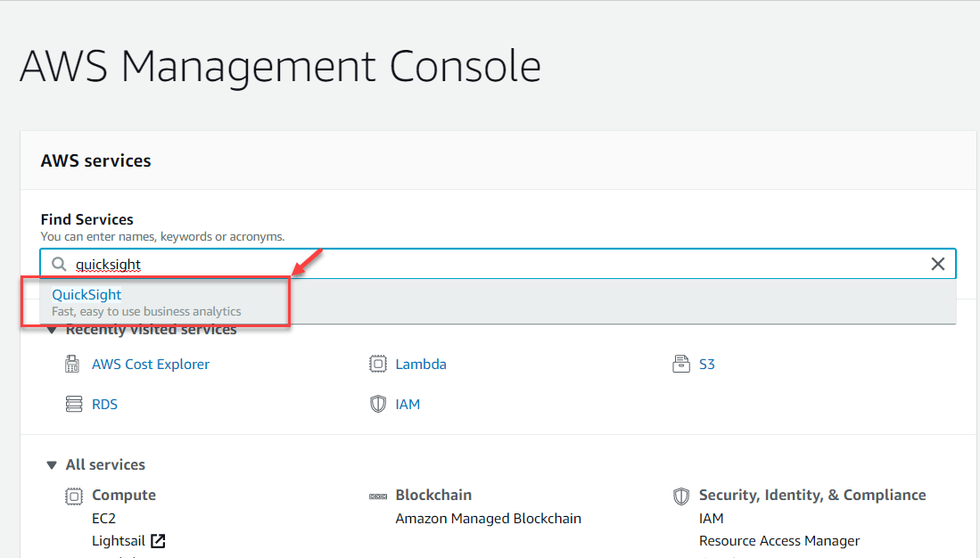Click the IAM shield icon
Screen dimensions: 980x558
[x=377, y=404]
